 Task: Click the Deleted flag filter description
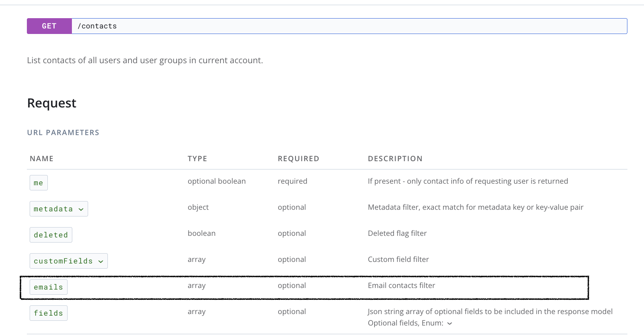click(x=397, y=233)
